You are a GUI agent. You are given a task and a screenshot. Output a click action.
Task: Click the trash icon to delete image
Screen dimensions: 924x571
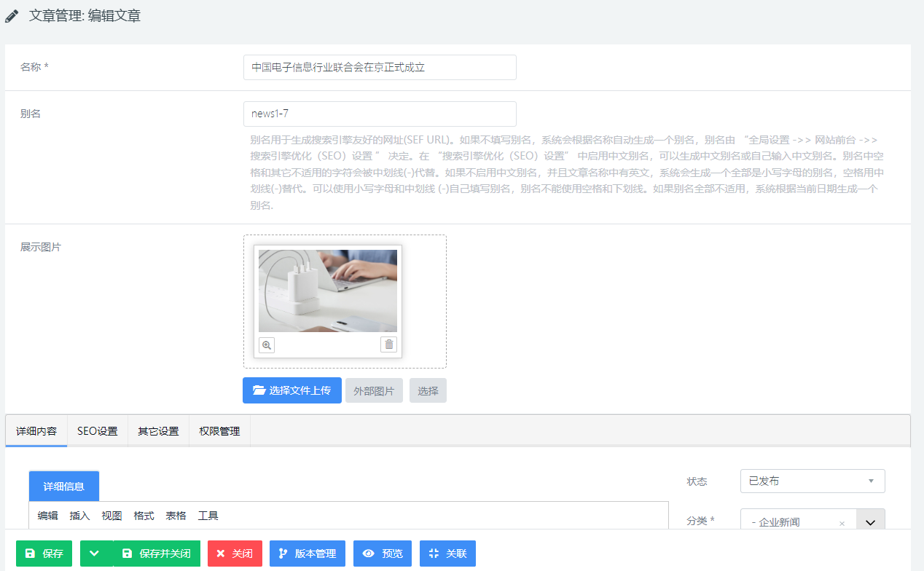389,345
